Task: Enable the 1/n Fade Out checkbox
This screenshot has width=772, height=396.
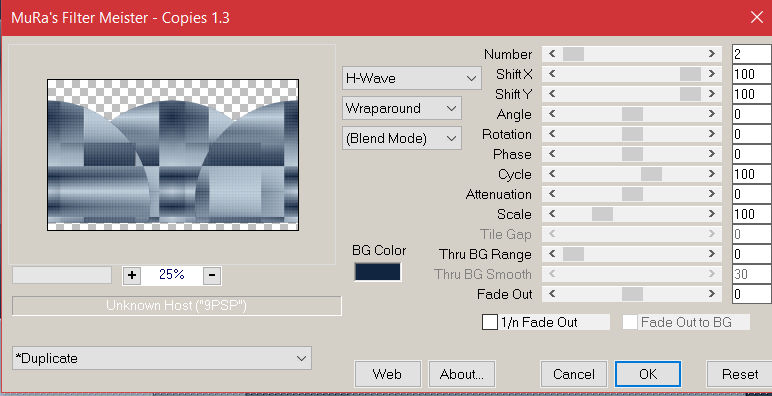Action: (x=489, y=322)
